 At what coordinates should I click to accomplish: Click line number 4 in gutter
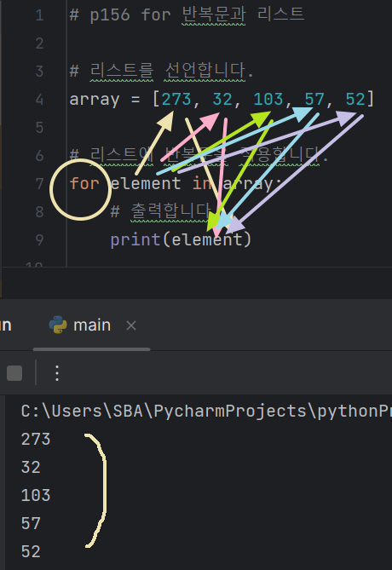(x=40, y=99)
